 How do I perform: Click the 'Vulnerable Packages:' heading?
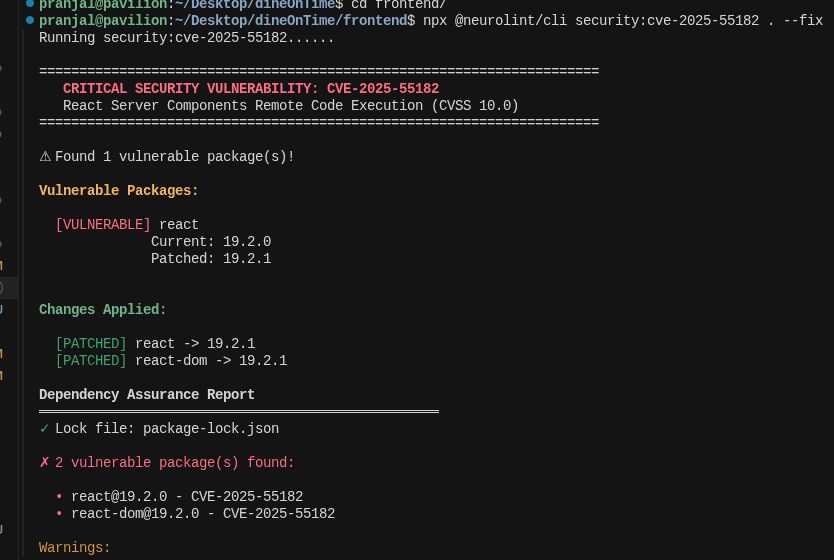119,190
